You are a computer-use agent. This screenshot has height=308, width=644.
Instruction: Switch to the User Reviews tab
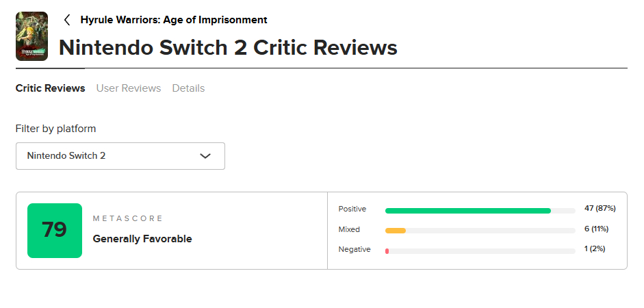pyautogui.click(x=129, y=88)
